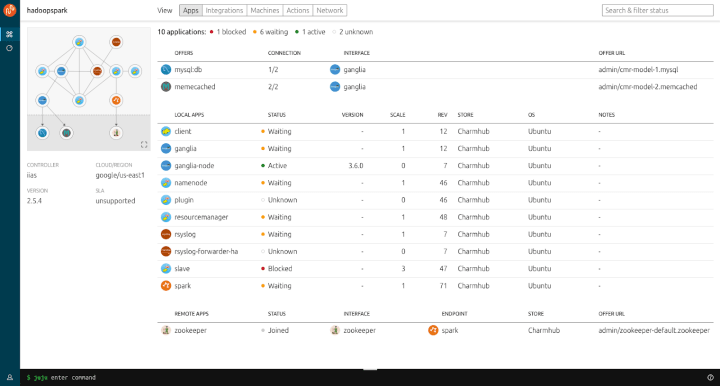Click the iias controller name
This screenshot has height=386, width=720.
[x=32, y=175]
